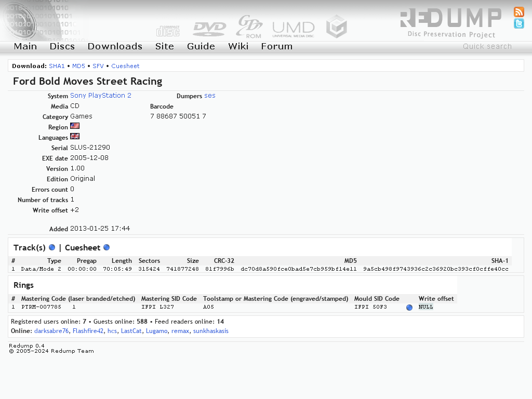Open the Sony PlayStation 2 system link

[101, 96]
